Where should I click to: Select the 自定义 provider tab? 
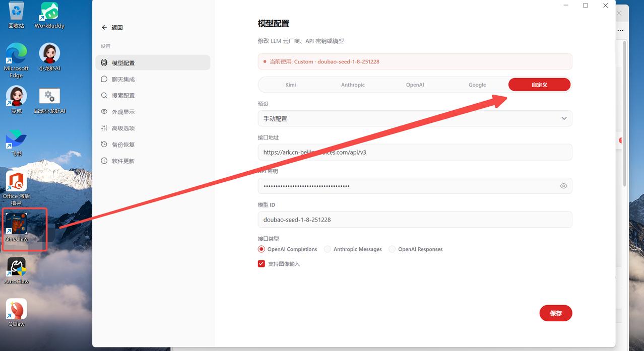pos(539,85)
